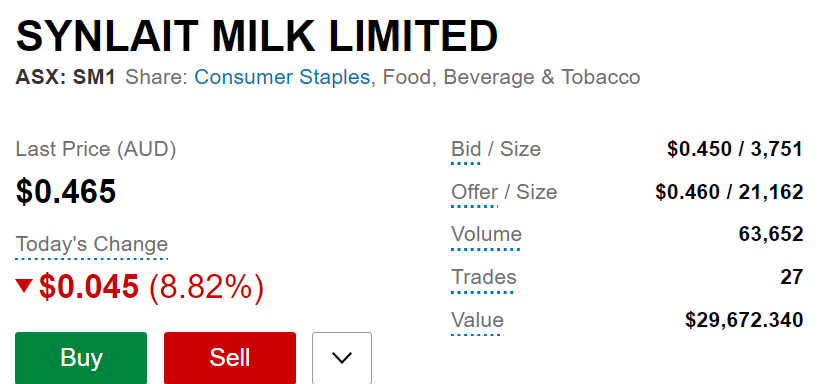The height and width of the screenshot is (384, 831).
Task: Click the bid value $0.450 / 3,751
Action: (735, 150)
